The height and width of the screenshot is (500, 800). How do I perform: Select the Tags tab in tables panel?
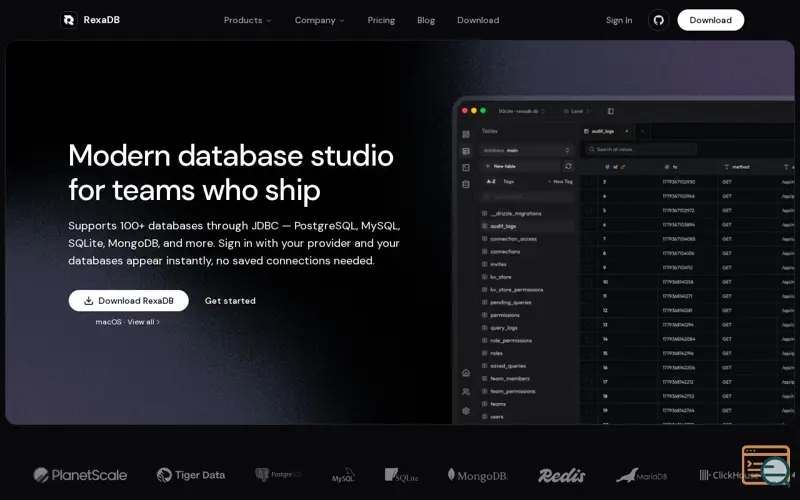tap(509, 182)
